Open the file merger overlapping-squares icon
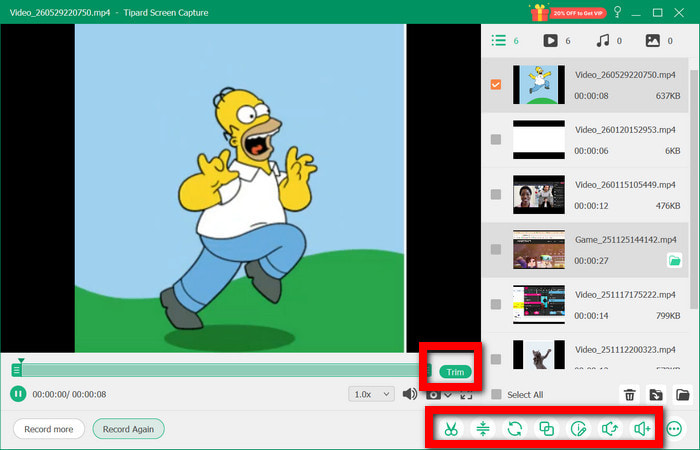Viewport: 700px width, 450px height. coord(546,429)
